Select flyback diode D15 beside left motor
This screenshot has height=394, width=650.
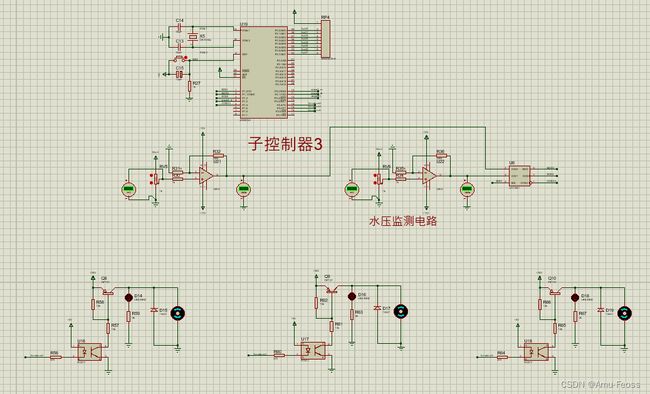click(x=154, y=310)
